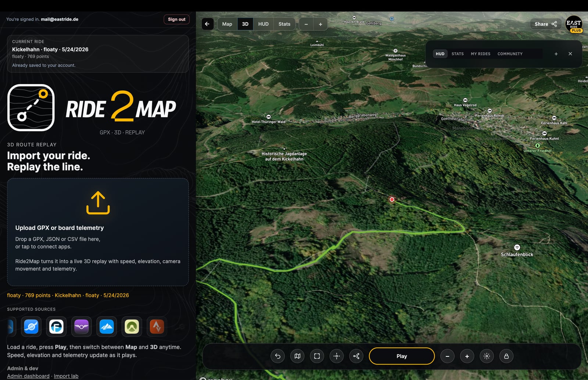Open the Import lab link
Screen dimensions: 588x380
coord(66,376)
